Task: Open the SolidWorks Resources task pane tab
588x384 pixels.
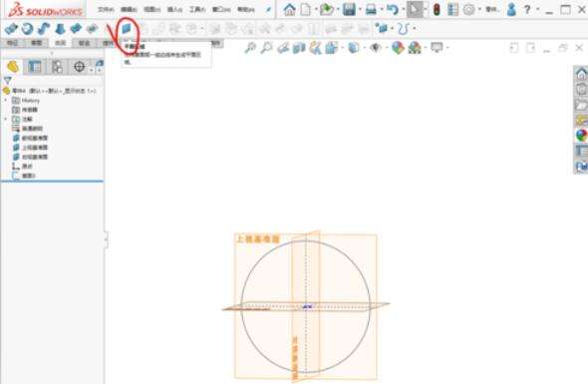Action: click(x=581, y=74)
